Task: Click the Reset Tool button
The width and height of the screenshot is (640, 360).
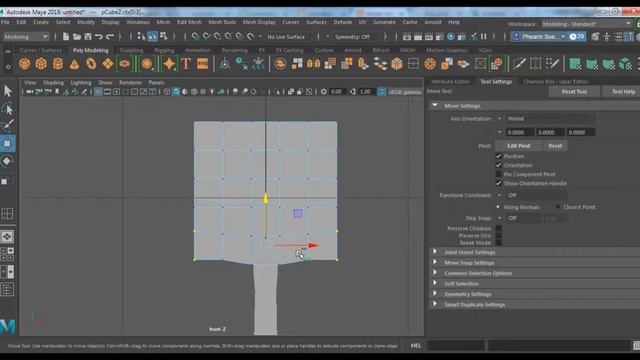Action: (574, 92)
